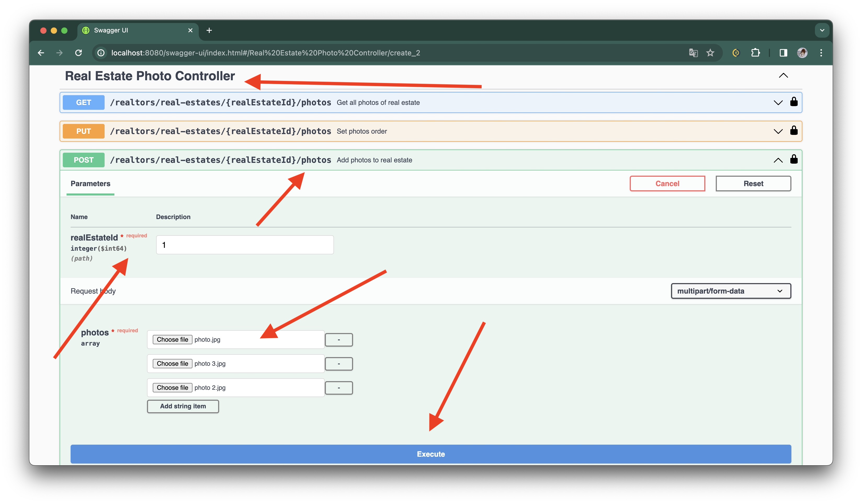Click the Cancel button
The height and width of the screenshot is (504, 862).
667,184
